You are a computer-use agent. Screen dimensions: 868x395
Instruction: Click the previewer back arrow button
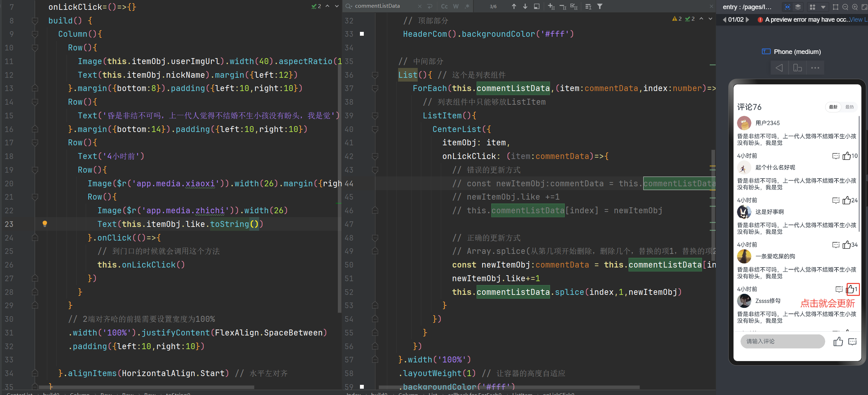[x=779, y=68]
